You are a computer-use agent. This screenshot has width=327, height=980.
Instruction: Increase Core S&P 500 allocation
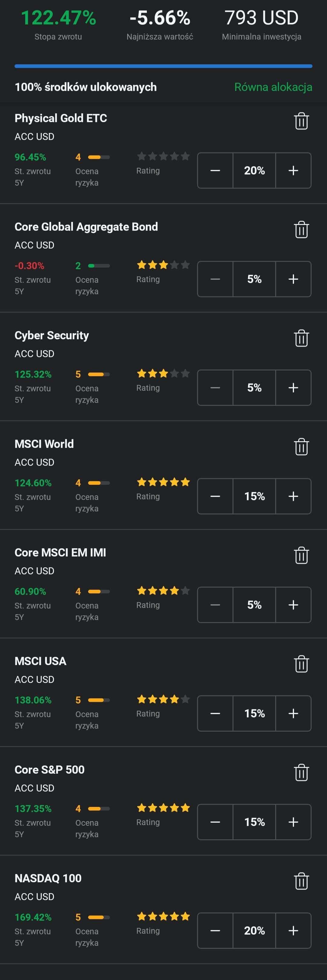tap(293, 822)
